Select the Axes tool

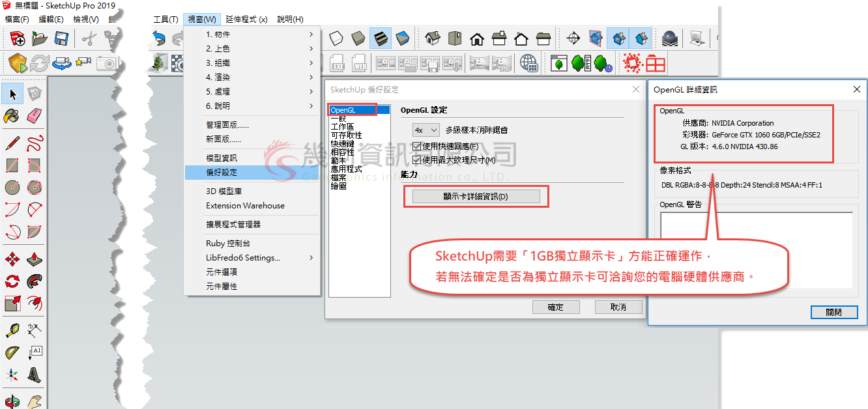(12, 375)
